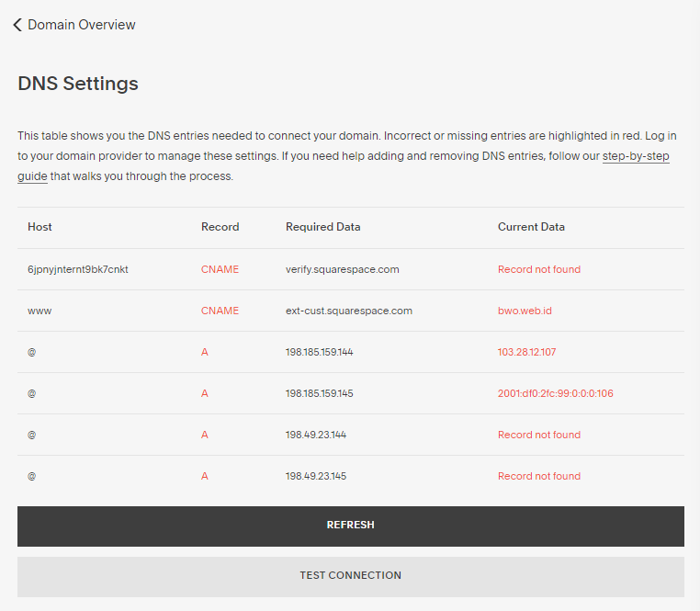Click verify.squarespace.com required data

(x=343, y=269)
